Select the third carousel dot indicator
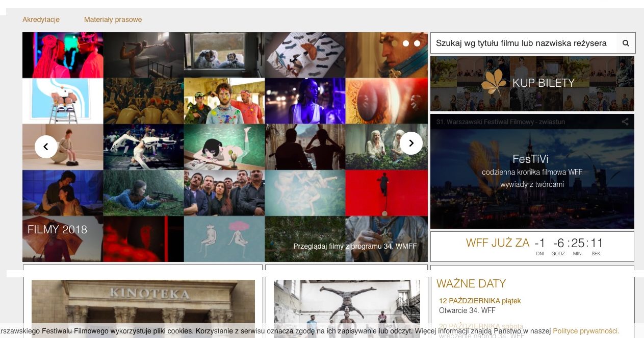 [417, 43]
